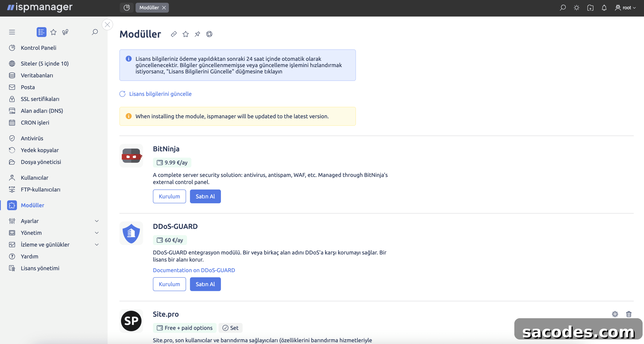Image resolution: width=644 pixels, height=344 pixels.
Task: Click Lisans bilgilerini güncelle link
Action: coord(160,94)
